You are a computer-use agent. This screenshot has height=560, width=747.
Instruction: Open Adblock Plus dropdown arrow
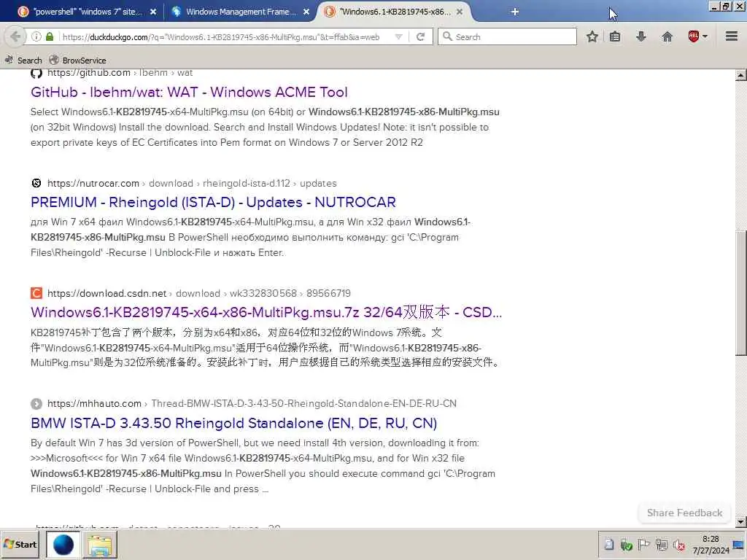click(705, 36)
